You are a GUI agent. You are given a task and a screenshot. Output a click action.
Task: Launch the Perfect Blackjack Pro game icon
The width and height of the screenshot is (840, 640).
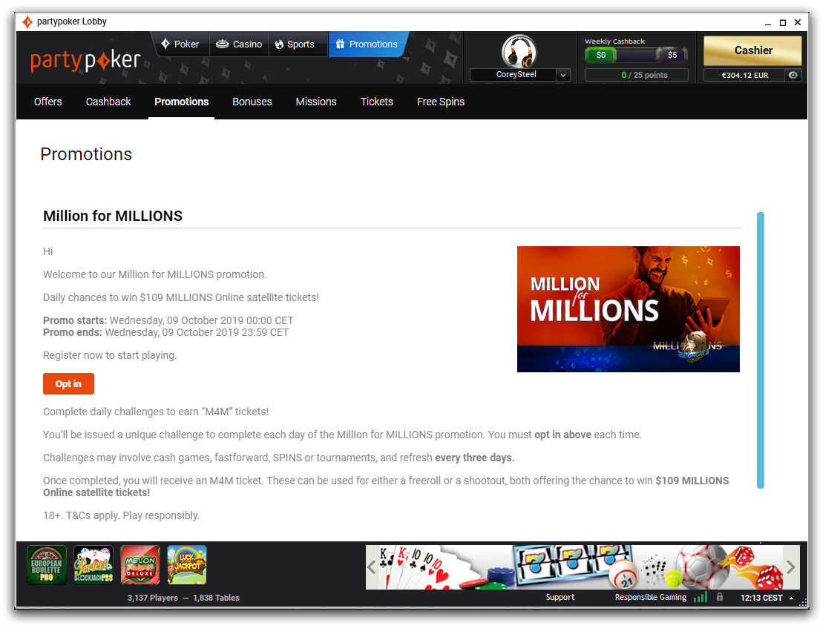[x=93, y=565]
